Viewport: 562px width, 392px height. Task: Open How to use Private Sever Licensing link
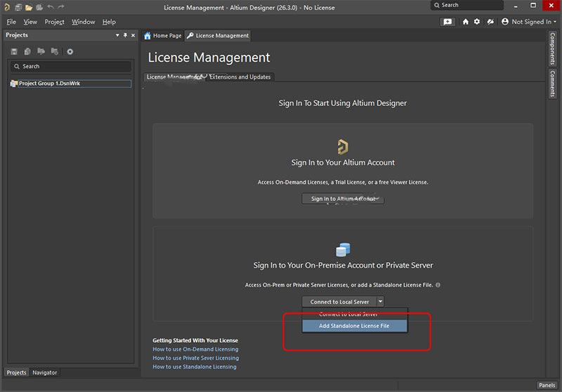[x=196, y=358]
